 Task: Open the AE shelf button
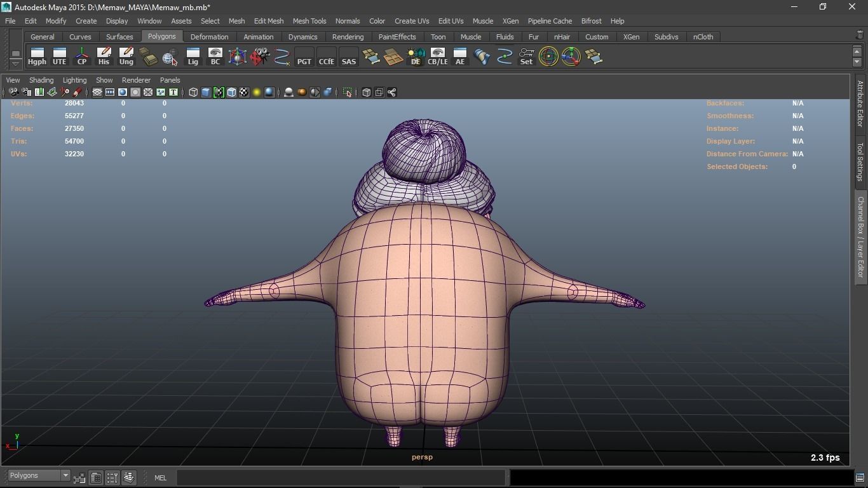460,57
